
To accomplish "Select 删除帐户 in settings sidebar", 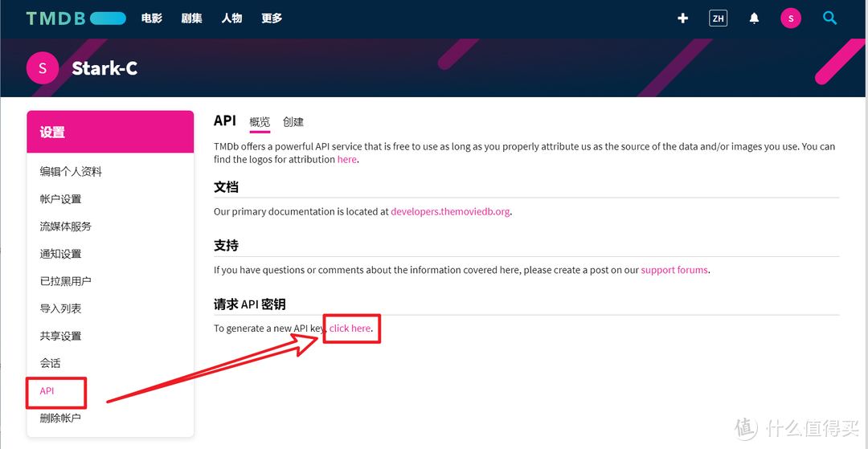I will (x=60, y=418).
